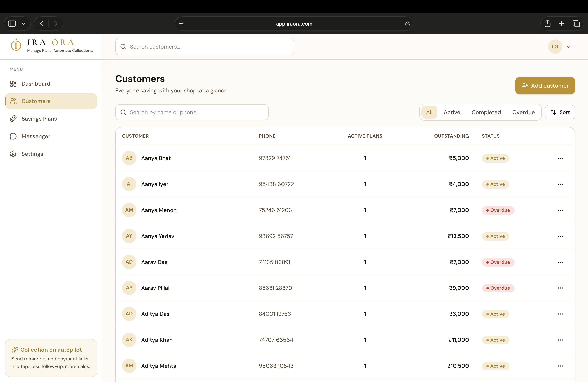
Task: Show the tab overview icon
Action: pos(576,23)
